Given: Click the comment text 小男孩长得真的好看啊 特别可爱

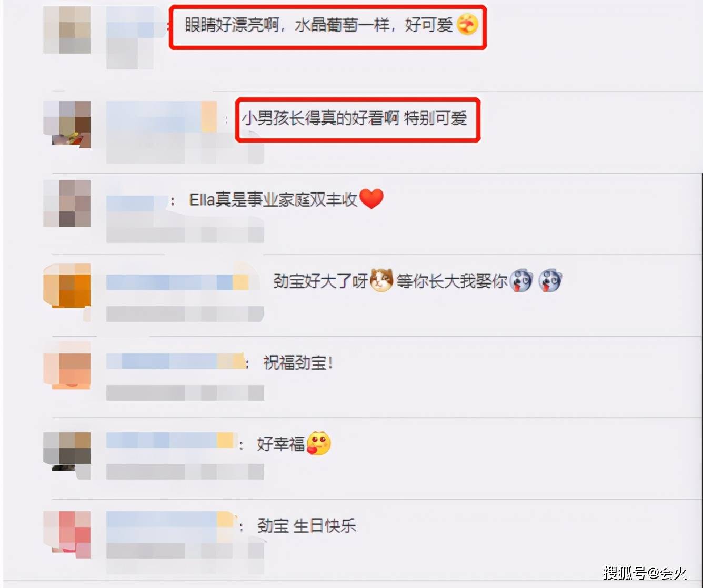Looking at the screenshot, I should 354,118.
